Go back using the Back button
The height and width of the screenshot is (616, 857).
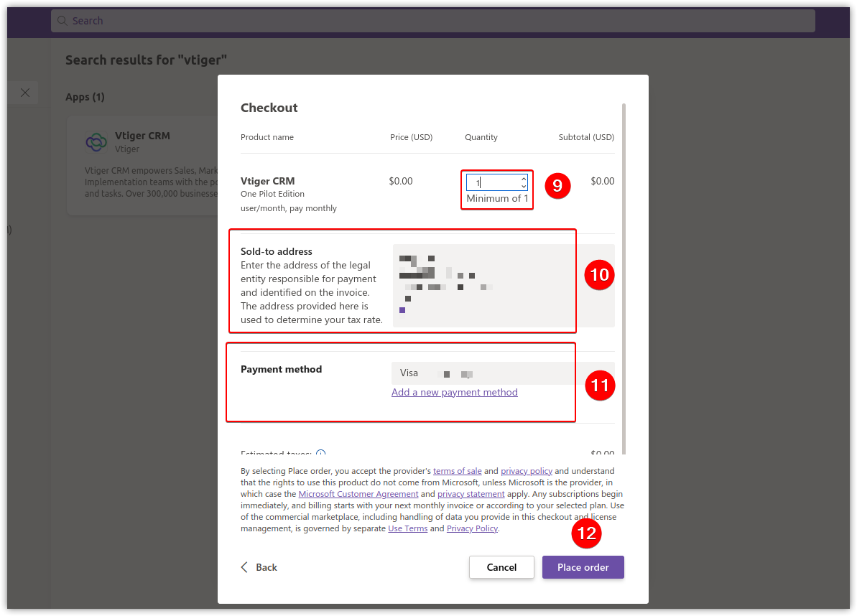pos(259,567)
